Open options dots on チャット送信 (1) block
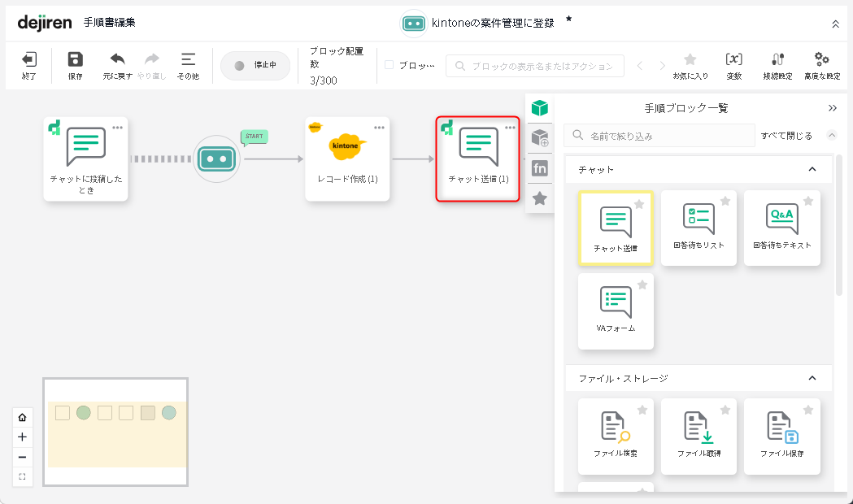The image size is (853, 504). click(510, 128)
